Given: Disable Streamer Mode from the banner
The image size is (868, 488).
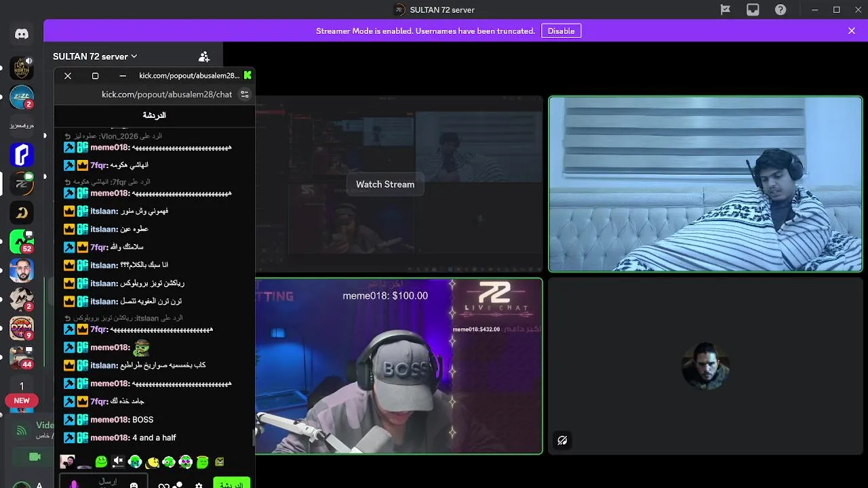Looking at the screenshot, I should click(561, 30).
